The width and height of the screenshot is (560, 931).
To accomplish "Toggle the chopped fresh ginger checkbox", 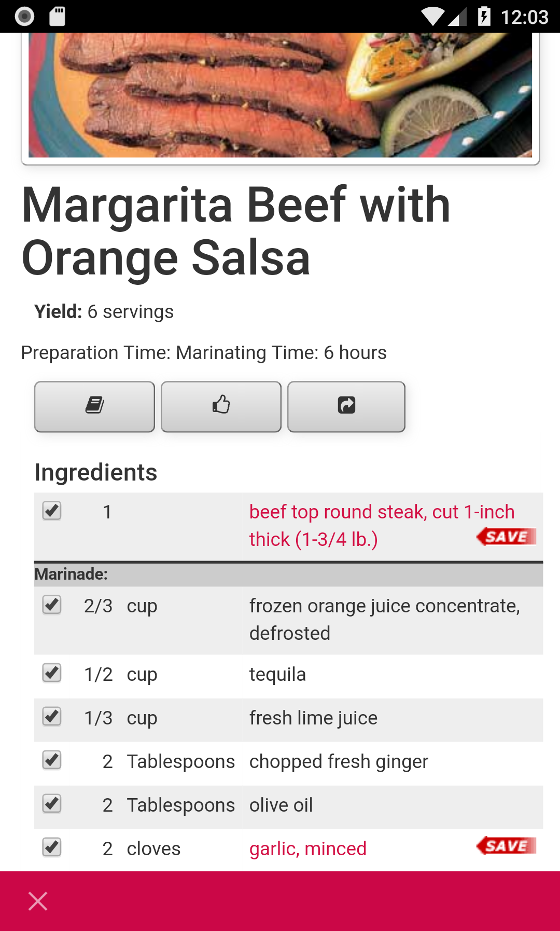I will pos(52,760).
